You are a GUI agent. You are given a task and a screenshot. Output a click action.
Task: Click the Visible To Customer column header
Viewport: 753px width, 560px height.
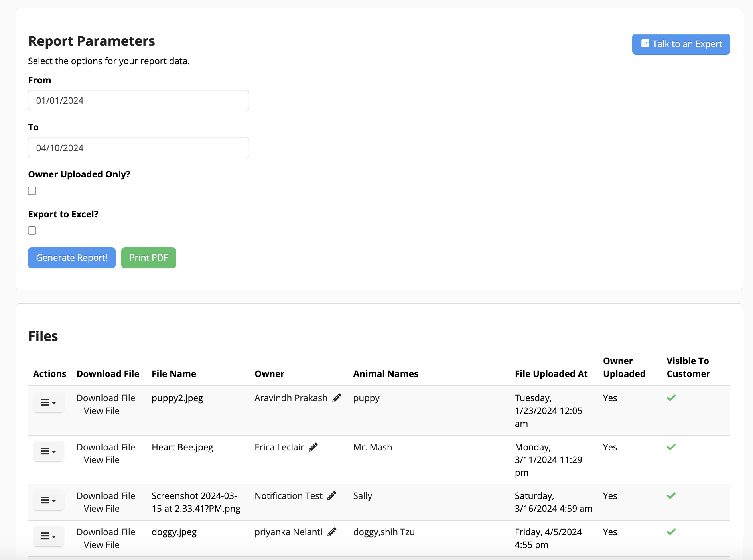click(688, 367)
